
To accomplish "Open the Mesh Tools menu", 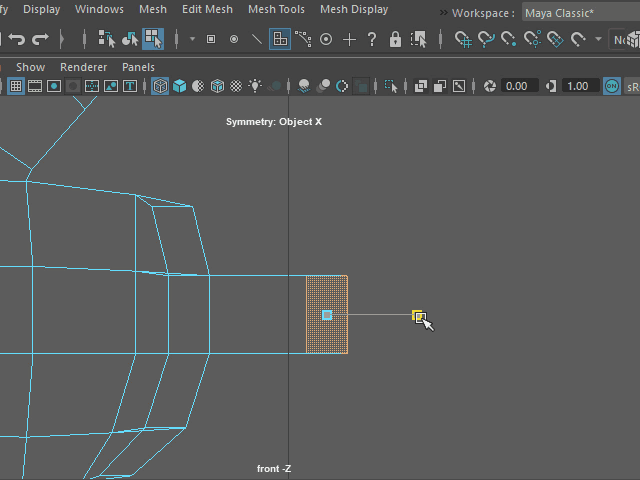I will 277,10.
